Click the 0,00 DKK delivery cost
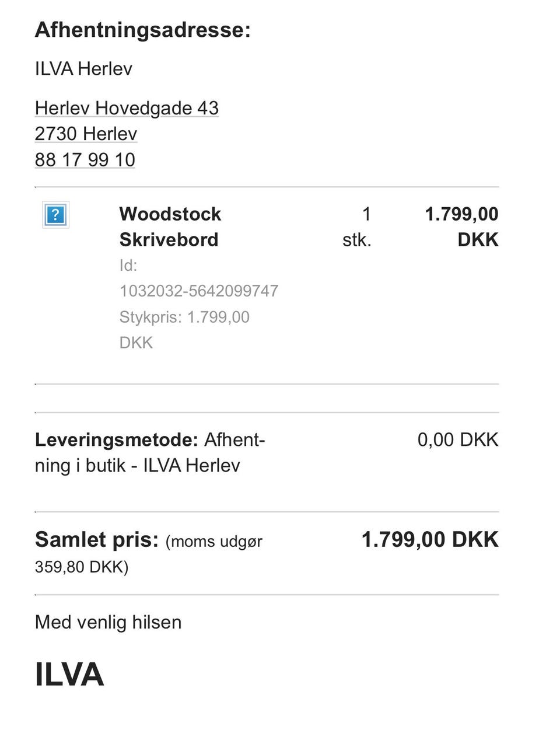Viewport: 560px width, 743px height. [458, 439]
